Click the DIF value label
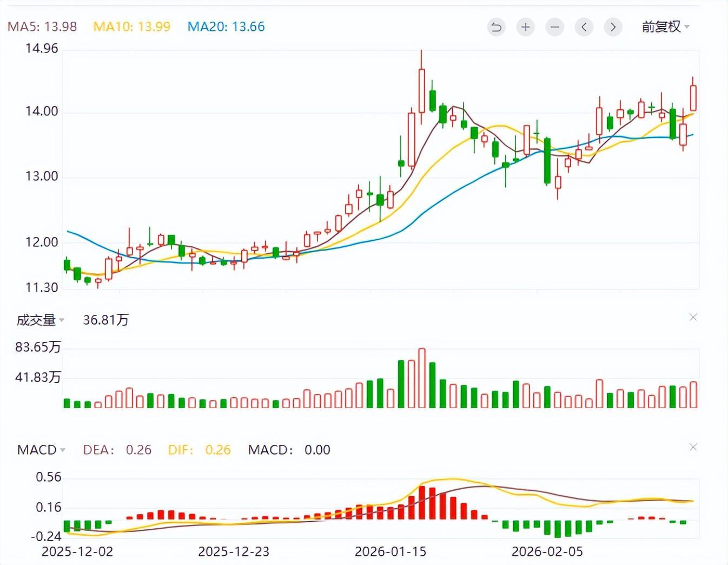This screenshot has height=565, width=728. coord(199,450)
